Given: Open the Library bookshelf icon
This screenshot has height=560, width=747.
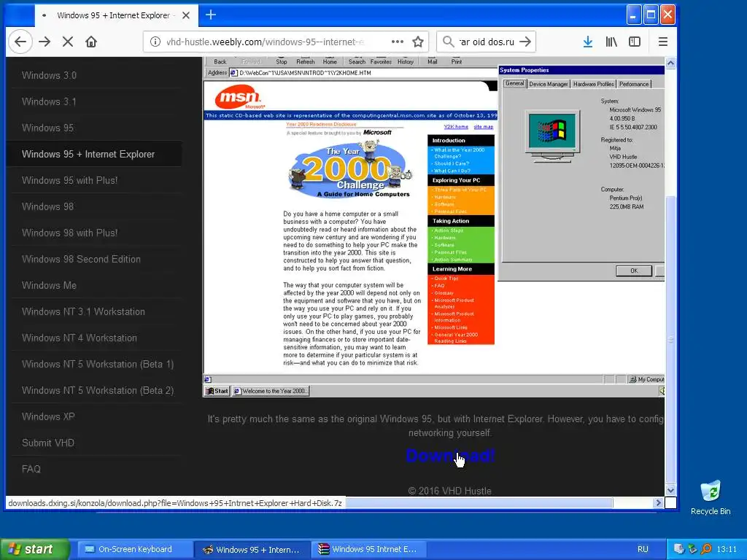Looking at the screenshot, I should point(611,42).
